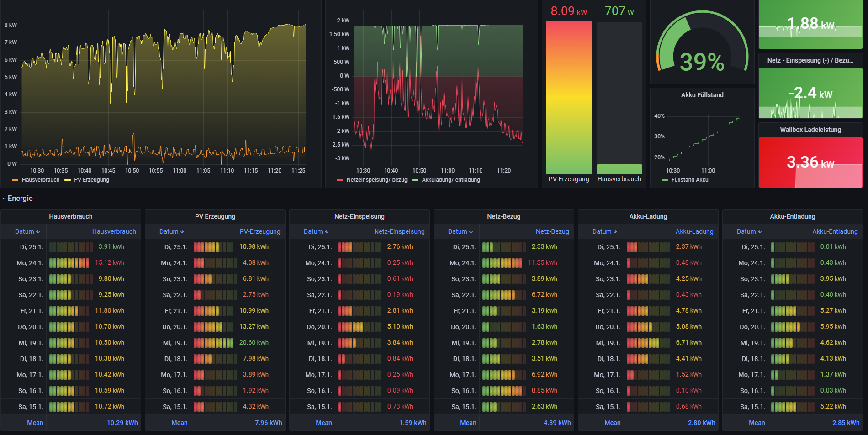
Task: Click the Mean 1.59 kWh footer value
Action: (x=413, y=423)
